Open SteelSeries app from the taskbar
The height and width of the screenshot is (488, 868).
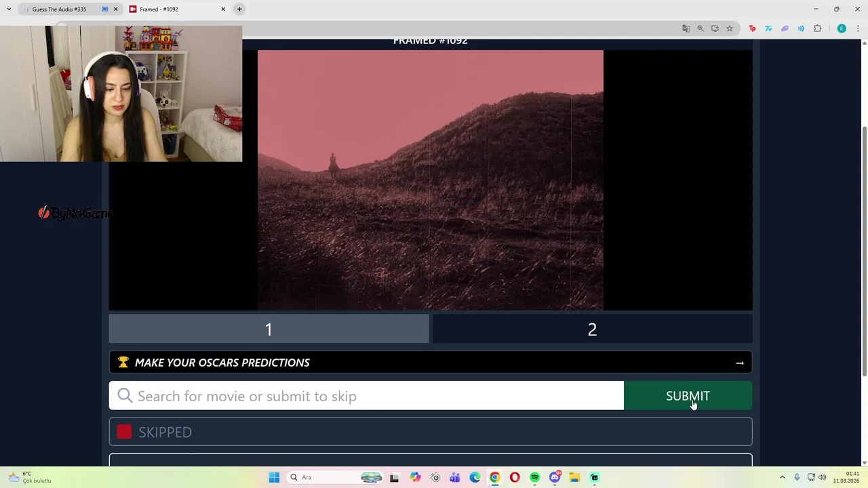[x=435, y=477]
